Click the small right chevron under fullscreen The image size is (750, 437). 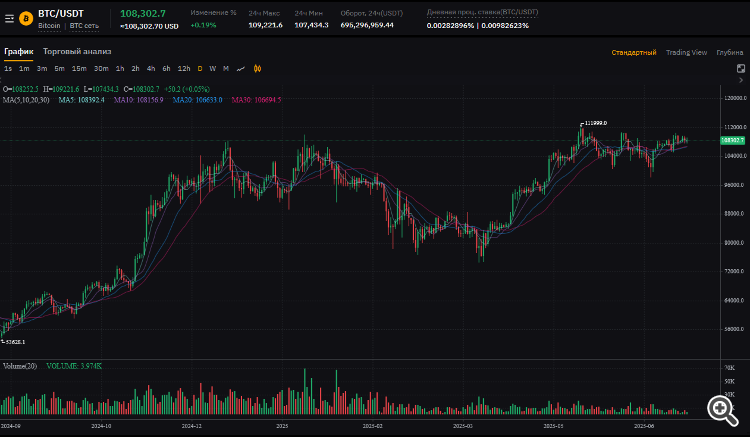click(741, 80)
